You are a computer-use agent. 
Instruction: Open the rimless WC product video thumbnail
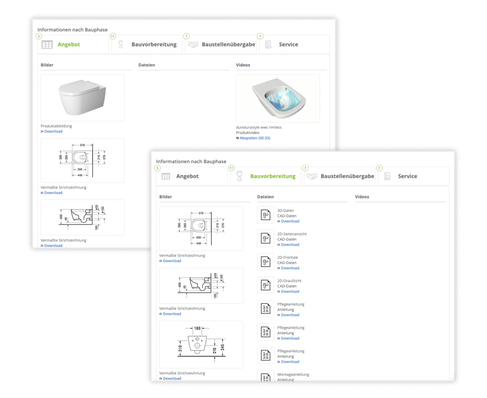[278, 98]
